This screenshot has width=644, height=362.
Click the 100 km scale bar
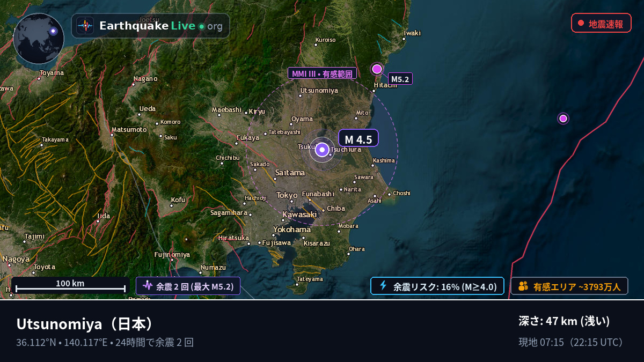tap(70, 286)
